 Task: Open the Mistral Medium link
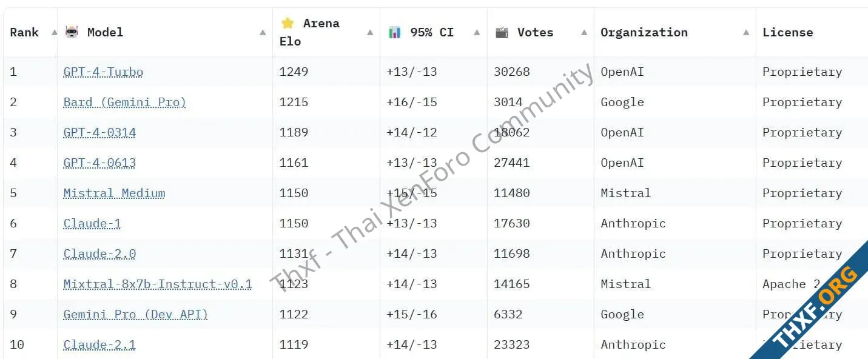115,193
